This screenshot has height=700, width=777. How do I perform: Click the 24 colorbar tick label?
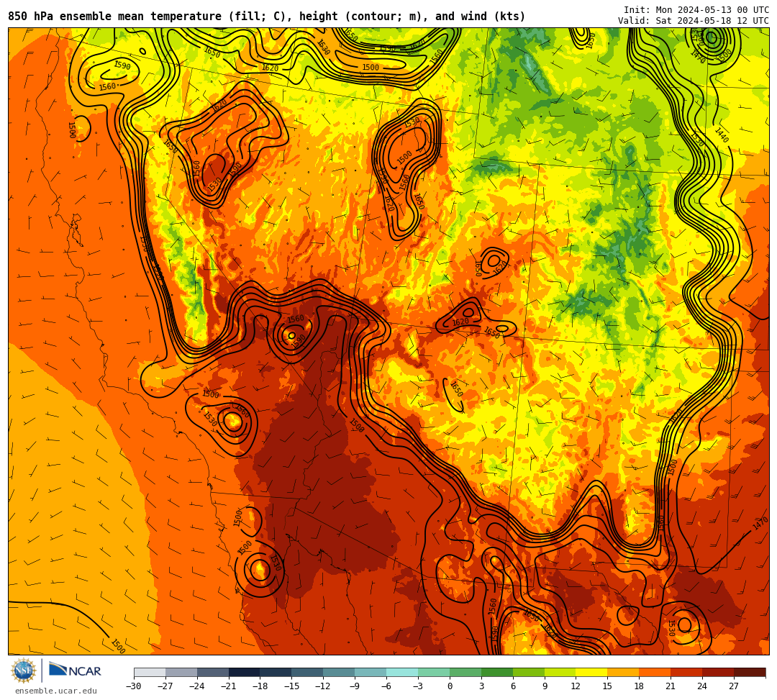pos(702,686)
